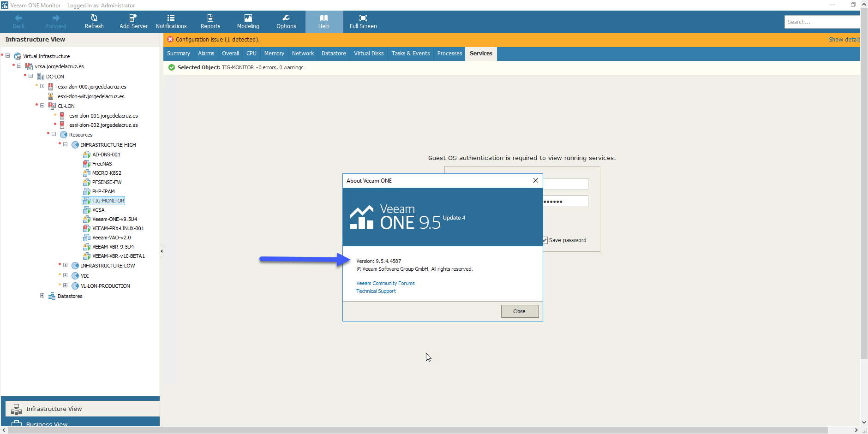Expand the VL-LON-PRODUCTION pool
Screen dimensions: 868x434
(65, 285)
